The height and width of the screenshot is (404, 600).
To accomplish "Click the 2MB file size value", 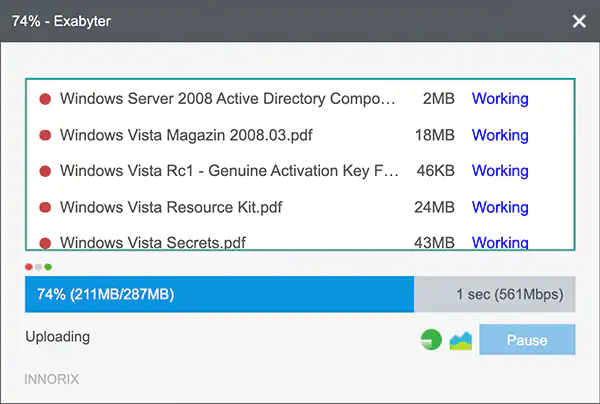I will (x=439, y=99).
